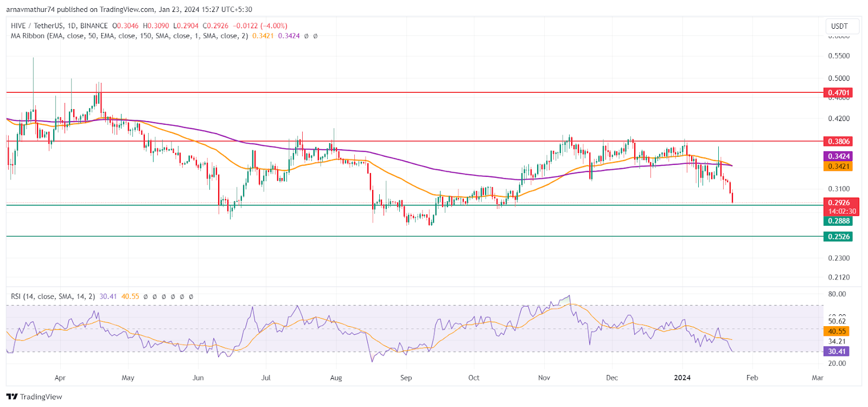Click the 80.00 RSI axis tick
The width and height of the screenshot is (868, 407).
tap(837, 294)
